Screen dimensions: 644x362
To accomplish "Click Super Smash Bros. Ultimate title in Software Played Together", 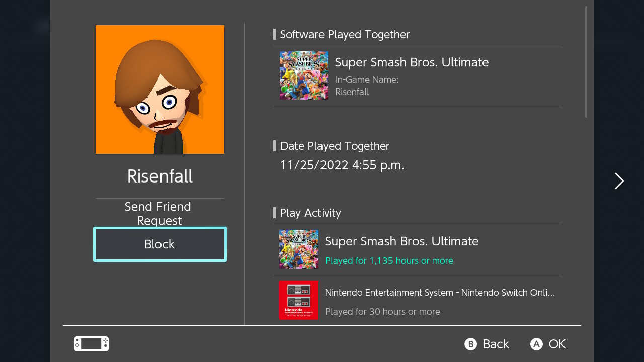I will click(412, 62).
